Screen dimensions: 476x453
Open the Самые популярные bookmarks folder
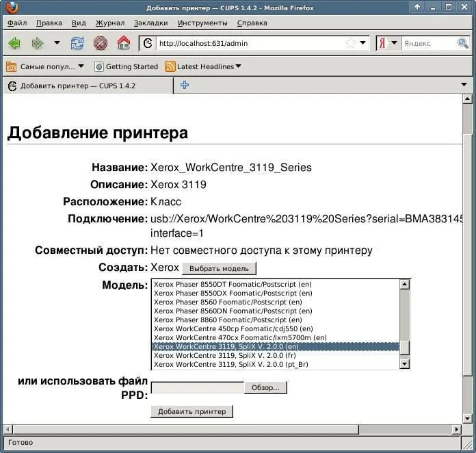pyautogui.click(x=45, y=66)
